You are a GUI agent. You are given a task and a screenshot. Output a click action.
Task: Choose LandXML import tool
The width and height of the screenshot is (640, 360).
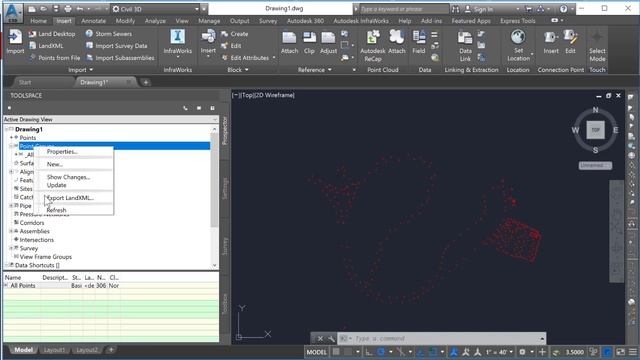pyautogui.click(x=47, y=46)
